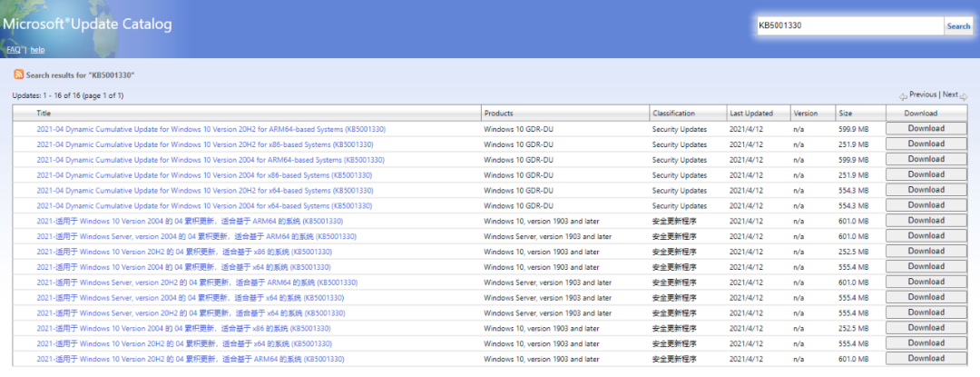This screenshot has height=377, width=980.
Task: Click the Next page arrow icon
Action: tap(963, 96)
